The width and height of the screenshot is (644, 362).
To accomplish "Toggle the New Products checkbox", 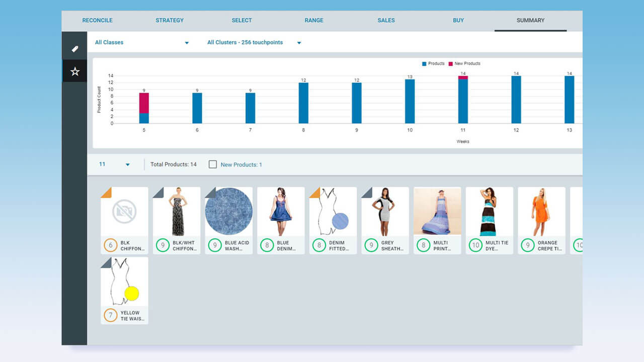I will [213, 164].
